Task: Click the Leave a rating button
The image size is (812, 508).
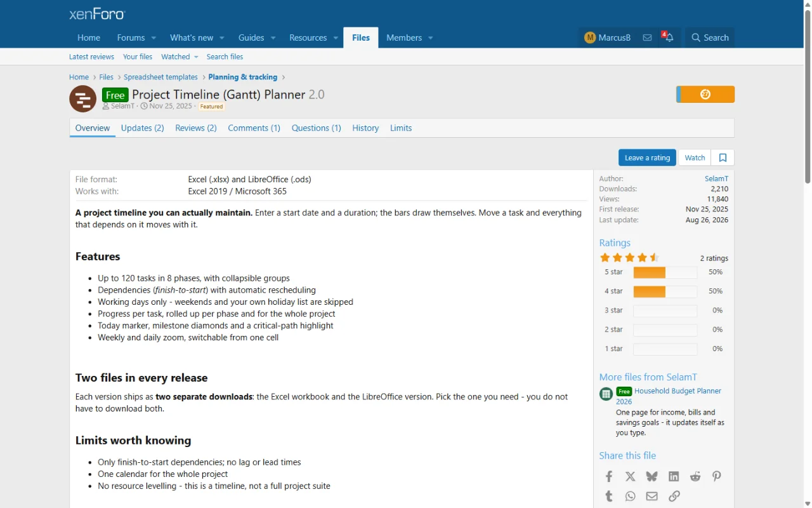Action: pos(647,157)
